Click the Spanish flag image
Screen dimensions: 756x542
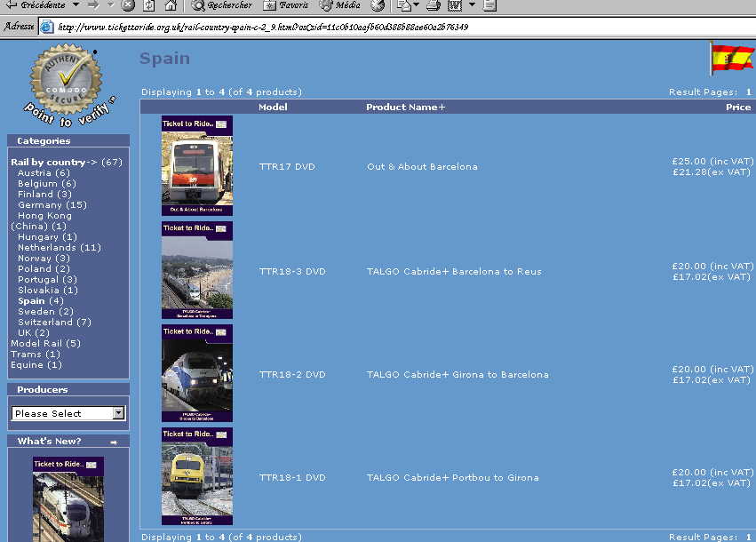point(732,59)
